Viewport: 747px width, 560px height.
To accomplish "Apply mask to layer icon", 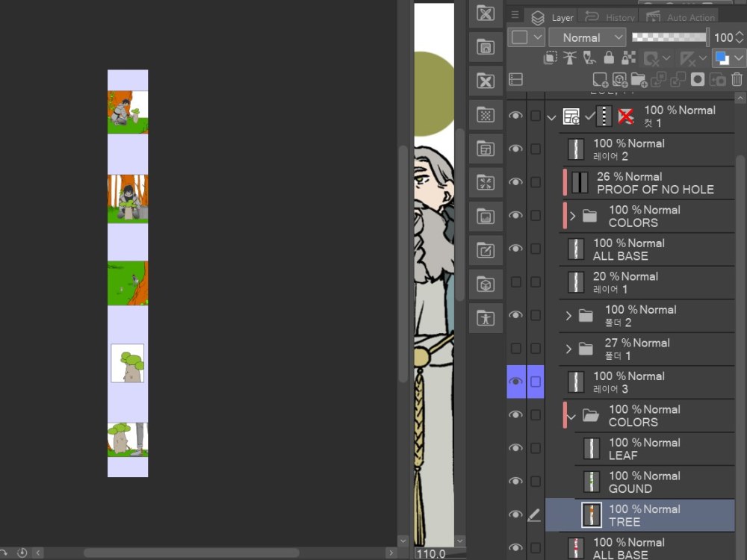I will [717, 80].
